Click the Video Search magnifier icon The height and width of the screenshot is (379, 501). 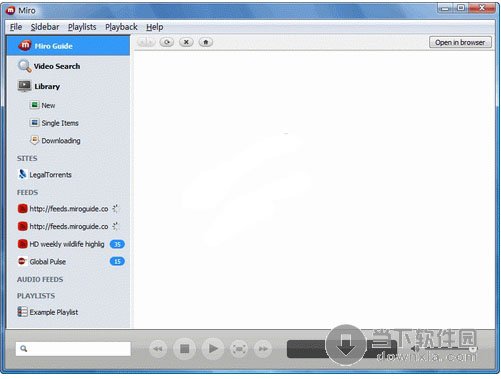tap(24, 66)
